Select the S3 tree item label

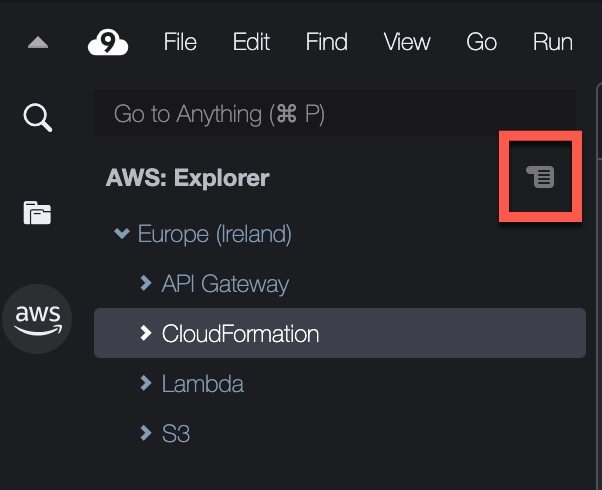[176, 434]
